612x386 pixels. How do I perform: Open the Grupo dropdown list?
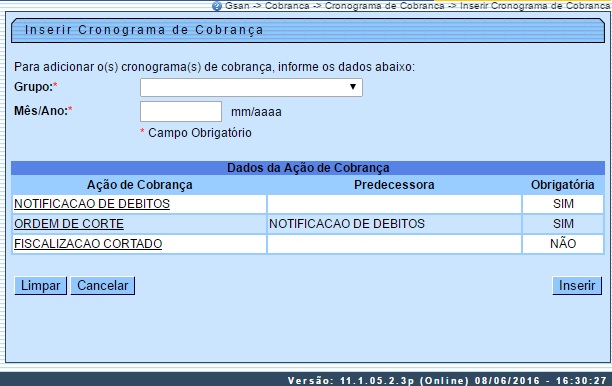[x=251, y=87]
